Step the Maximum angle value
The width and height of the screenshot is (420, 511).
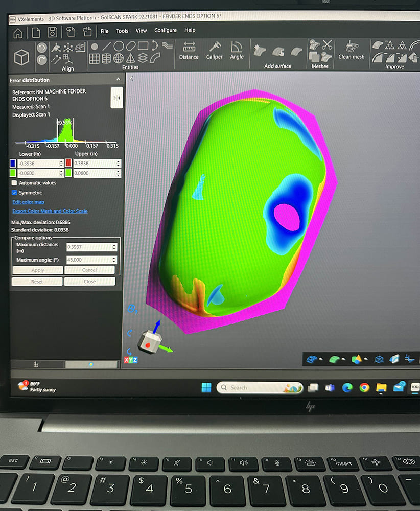click(x=114, y=260)
